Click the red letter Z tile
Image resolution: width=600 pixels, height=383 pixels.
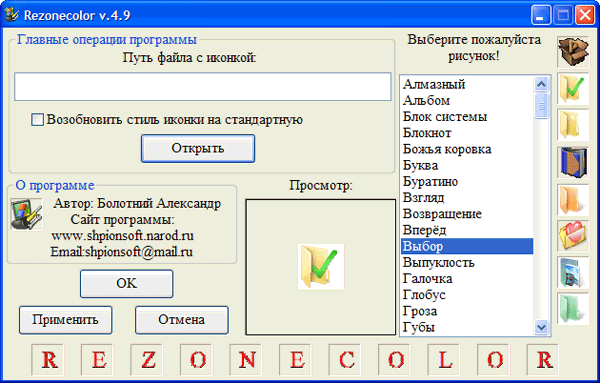pyautogui.click(x=148, y=360)
